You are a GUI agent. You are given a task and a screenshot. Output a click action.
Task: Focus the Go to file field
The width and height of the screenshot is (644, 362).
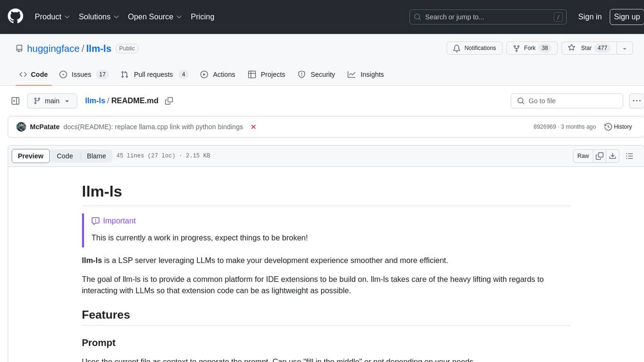(x=567, y=101)
